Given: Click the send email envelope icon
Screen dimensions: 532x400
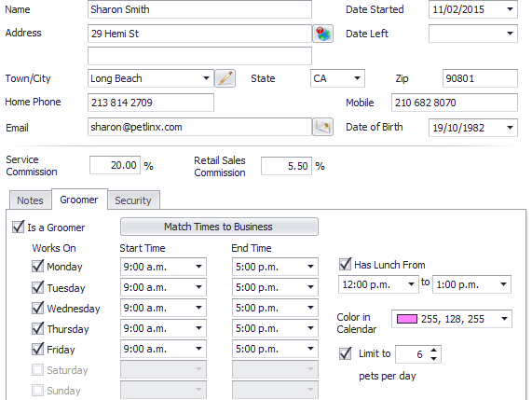Looking at the screenshot, I should coord(322,127).
